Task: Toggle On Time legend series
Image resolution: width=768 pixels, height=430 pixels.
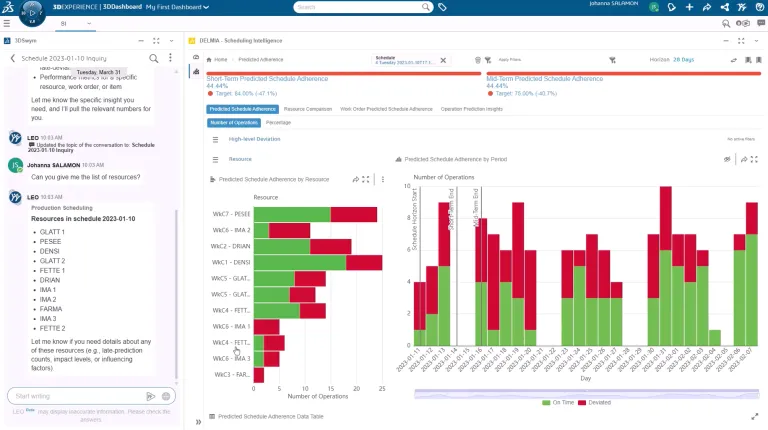Action: pyautogui.click(x=558, y=403)
